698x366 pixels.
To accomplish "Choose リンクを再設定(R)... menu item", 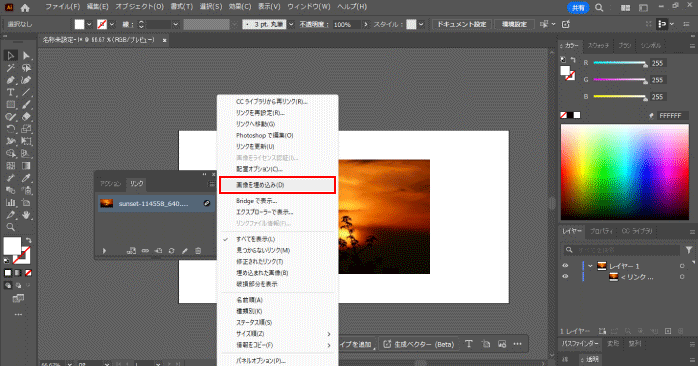I will point(260,113).
